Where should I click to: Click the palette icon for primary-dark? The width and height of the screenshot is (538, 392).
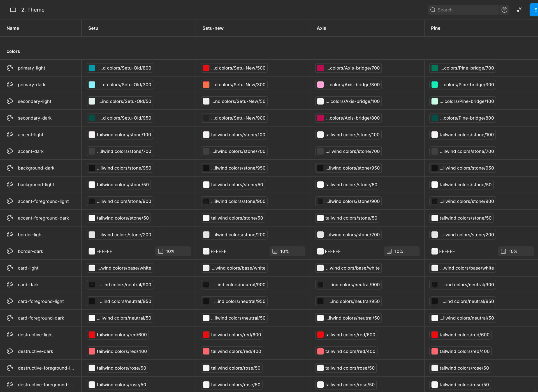click(10, 85)
